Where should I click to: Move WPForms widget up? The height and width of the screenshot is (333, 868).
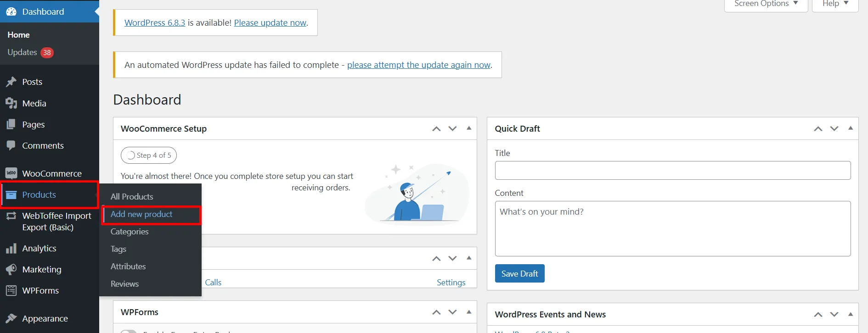436,312
